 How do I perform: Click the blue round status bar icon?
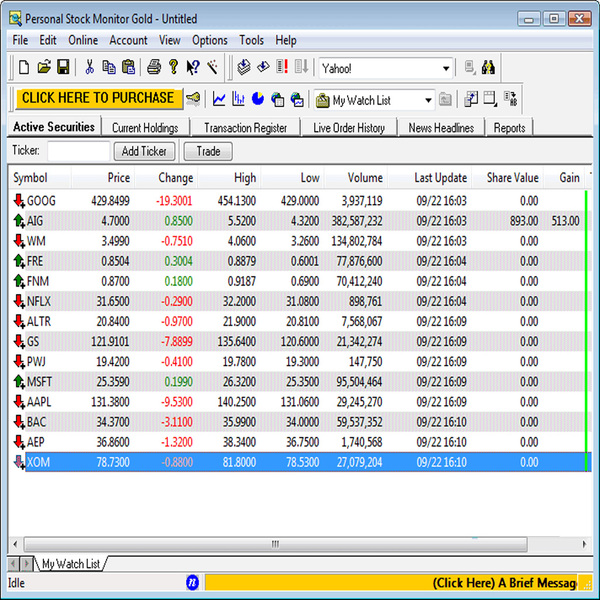pos(192,582)
